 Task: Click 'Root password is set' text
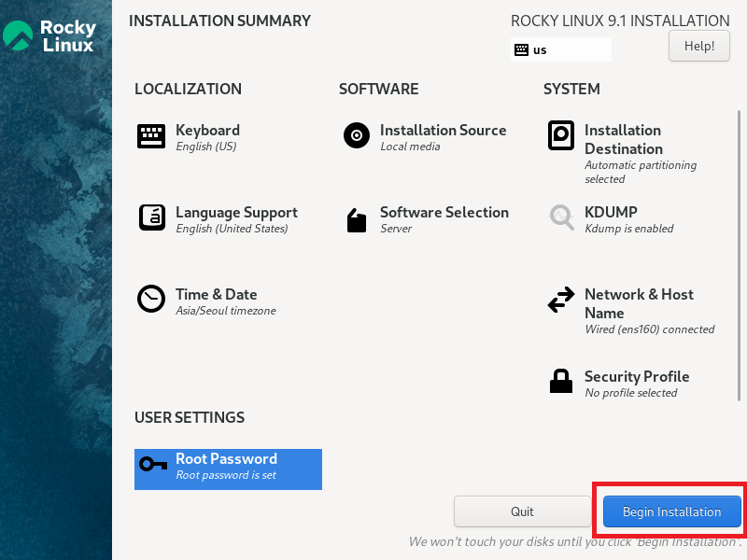226,475
